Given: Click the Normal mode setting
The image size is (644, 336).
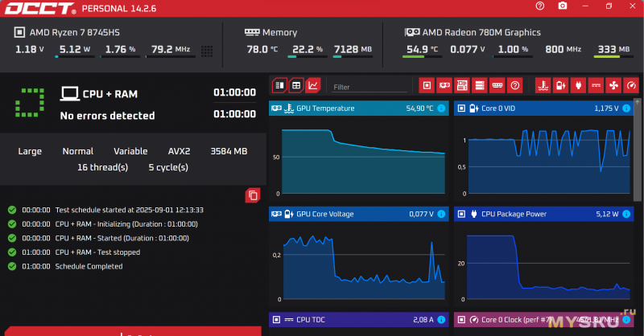Looking at the screenshot, I should (78, 151).
